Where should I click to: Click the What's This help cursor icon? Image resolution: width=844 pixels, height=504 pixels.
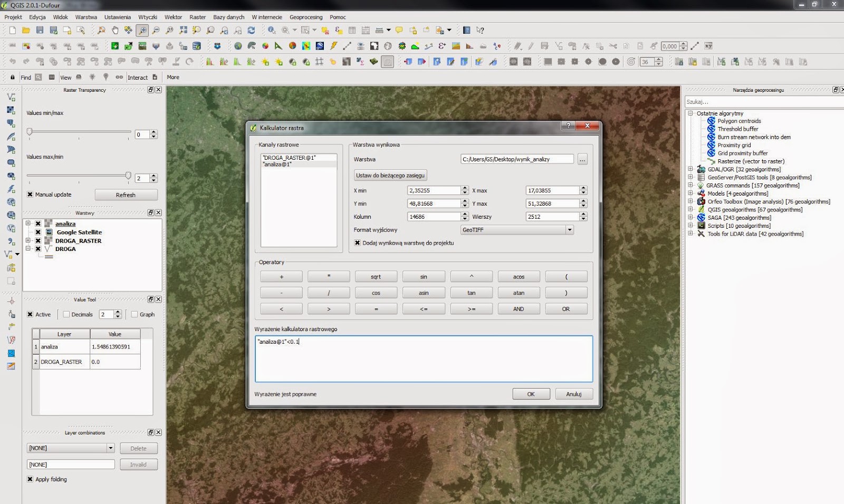[x=480, y=31]
